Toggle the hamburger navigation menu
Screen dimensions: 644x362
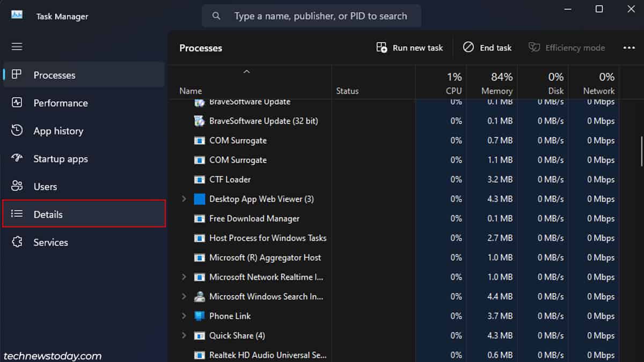click(17, 47)
